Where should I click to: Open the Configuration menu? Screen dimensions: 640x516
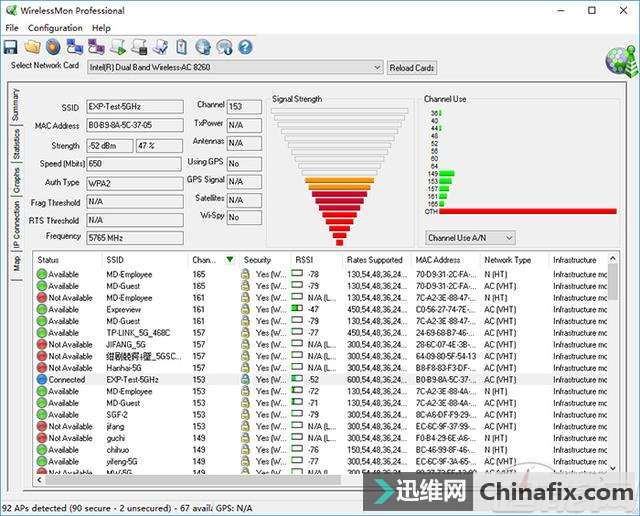(55, 28)
